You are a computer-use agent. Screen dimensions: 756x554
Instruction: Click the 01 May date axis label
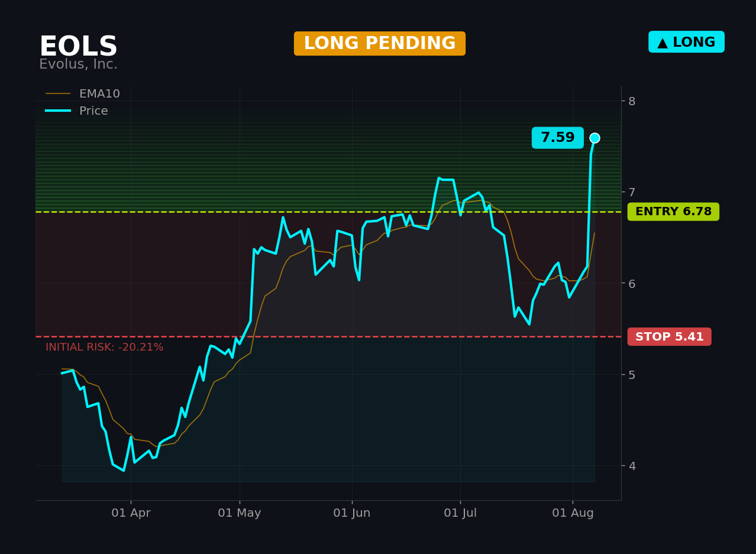(x=240, y=513)
